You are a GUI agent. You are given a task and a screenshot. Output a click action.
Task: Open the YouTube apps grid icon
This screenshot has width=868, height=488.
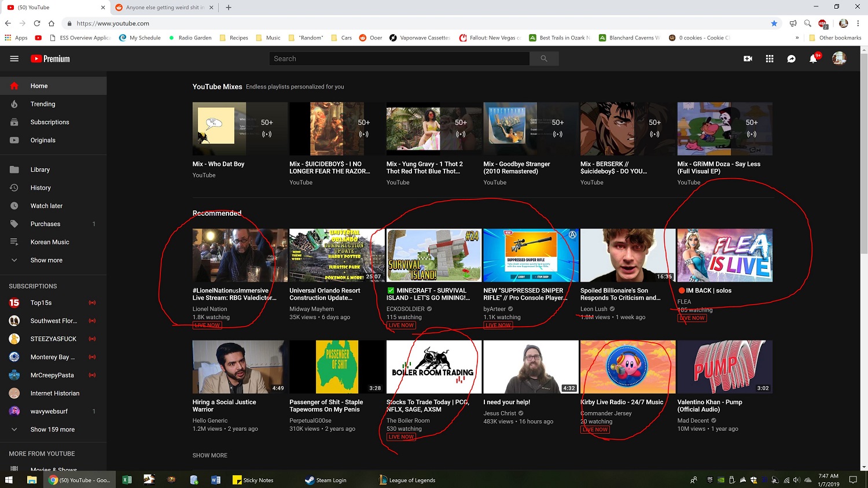pos(770,58)
